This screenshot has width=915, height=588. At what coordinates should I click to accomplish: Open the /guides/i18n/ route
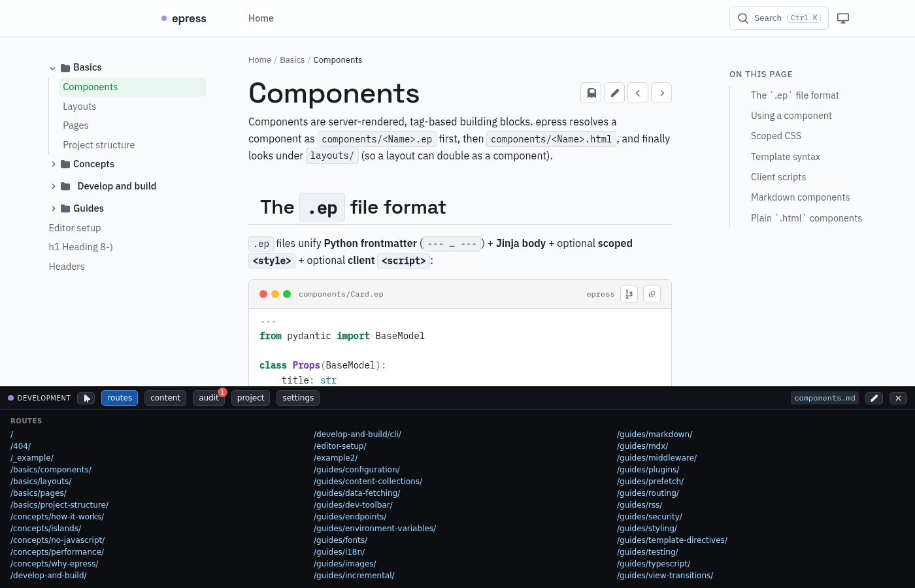[x=339, y=552]
